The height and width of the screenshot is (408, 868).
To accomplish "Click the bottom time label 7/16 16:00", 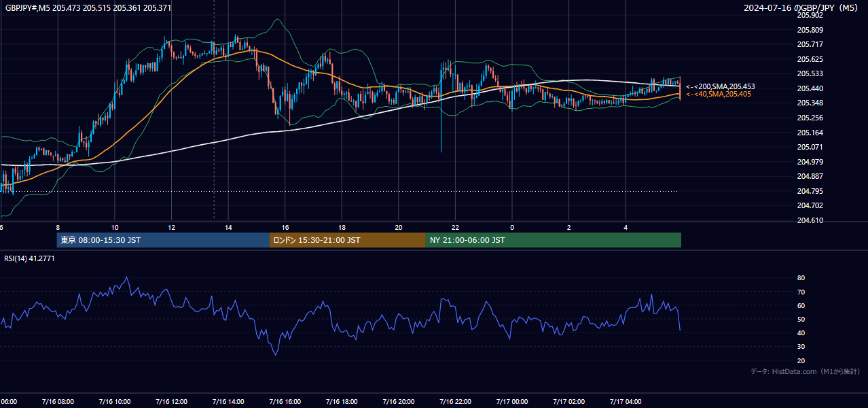I will pos(285,402).
